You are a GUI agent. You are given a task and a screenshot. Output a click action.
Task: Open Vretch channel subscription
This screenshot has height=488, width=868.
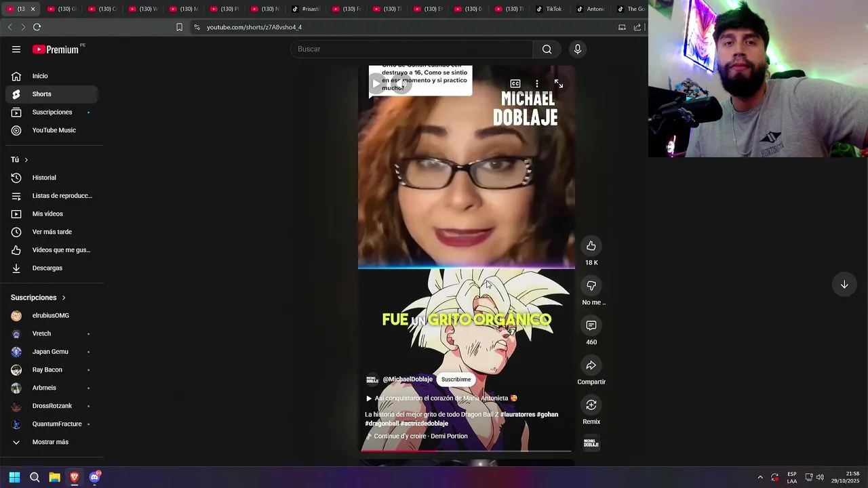point(52,333)
